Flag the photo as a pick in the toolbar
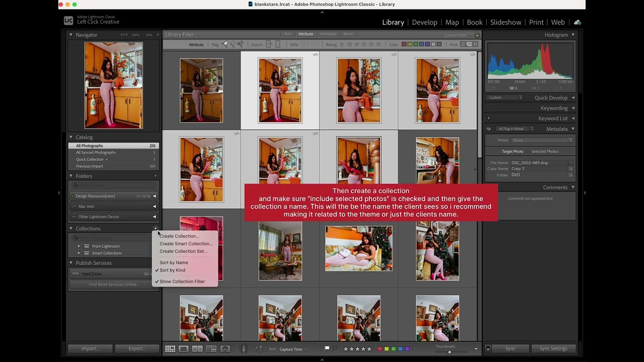Screen dimensions: 644x362 (327, 348)
